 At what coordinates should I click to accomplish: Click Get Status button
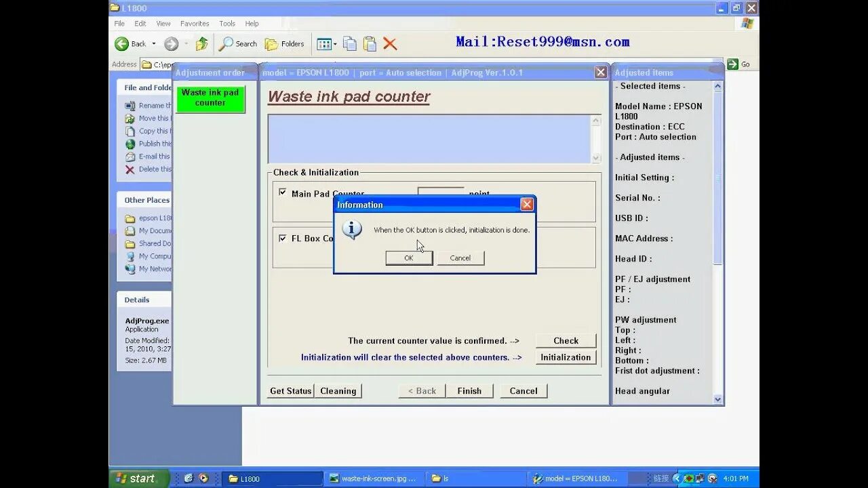290,391
